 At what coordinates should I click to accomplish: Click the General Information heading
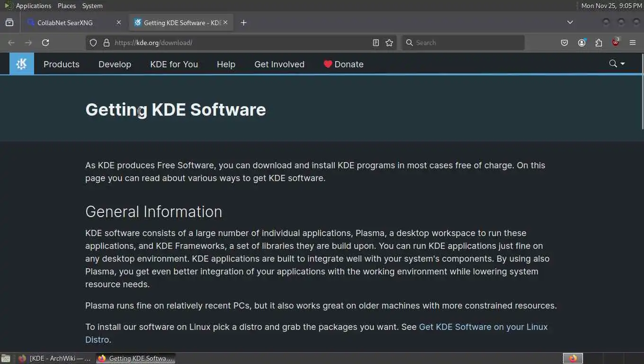153,211
